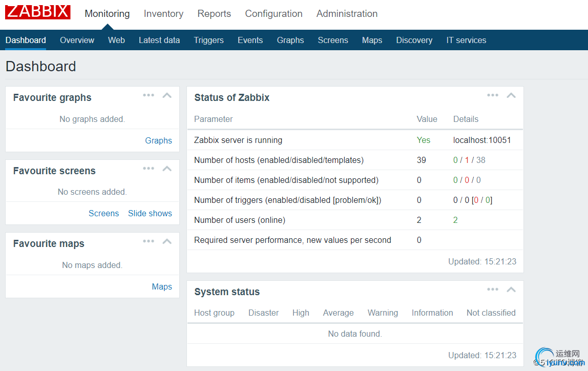Follow the Screens link in Favourite screens
The width and height of the screenshot is (588, 371).
click(103, 214)
